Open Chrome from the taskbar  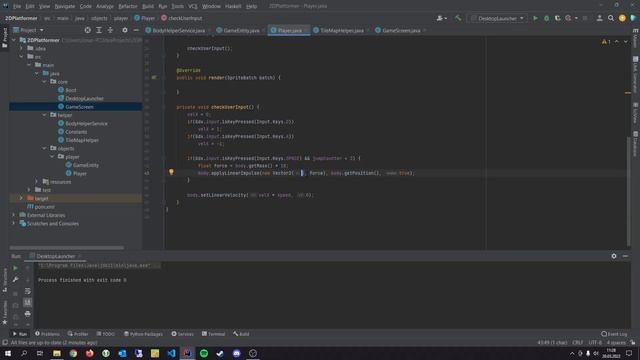click(x=73, y=353)
